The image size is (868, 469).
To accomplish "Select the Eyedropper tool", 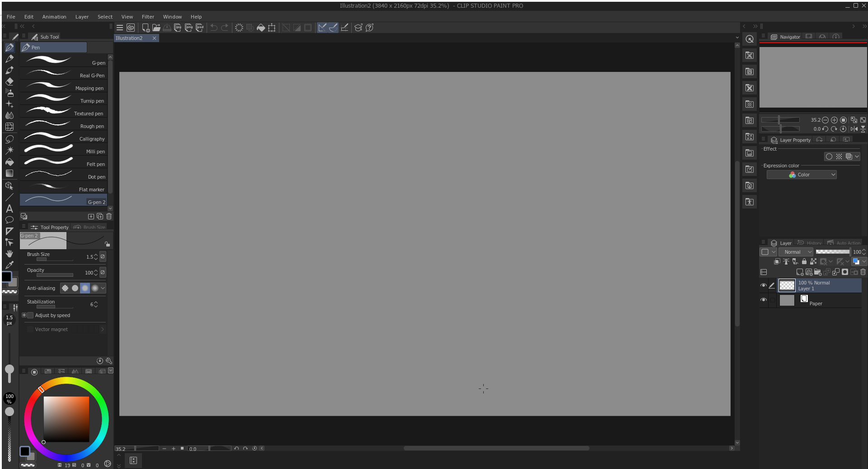I will coord(9,265).
